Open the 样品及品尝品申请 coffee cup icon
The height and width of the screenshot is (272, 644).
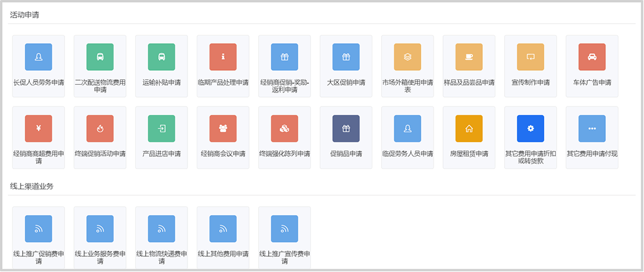coord(469,57)
